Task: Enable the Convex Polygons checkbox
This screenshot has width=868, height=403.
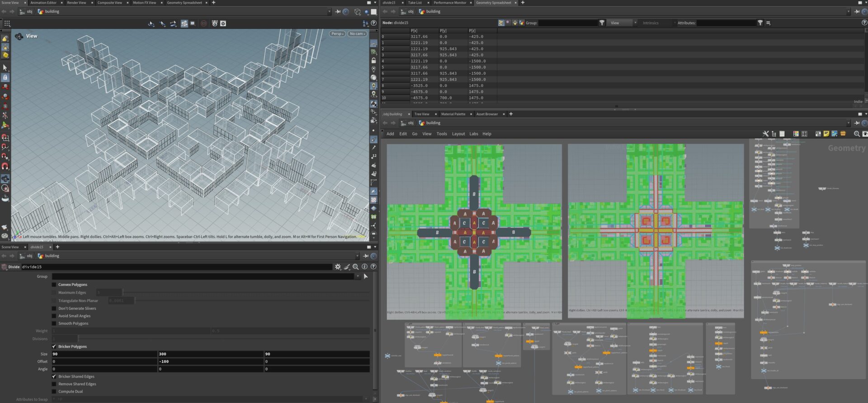Action: click(54, 285)
